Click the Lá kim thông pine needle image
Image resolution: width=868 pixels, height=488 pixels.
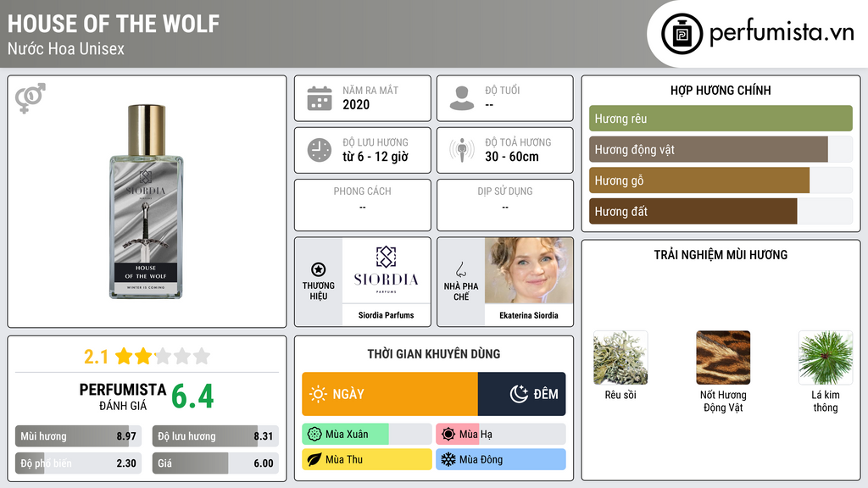(826, 358)
